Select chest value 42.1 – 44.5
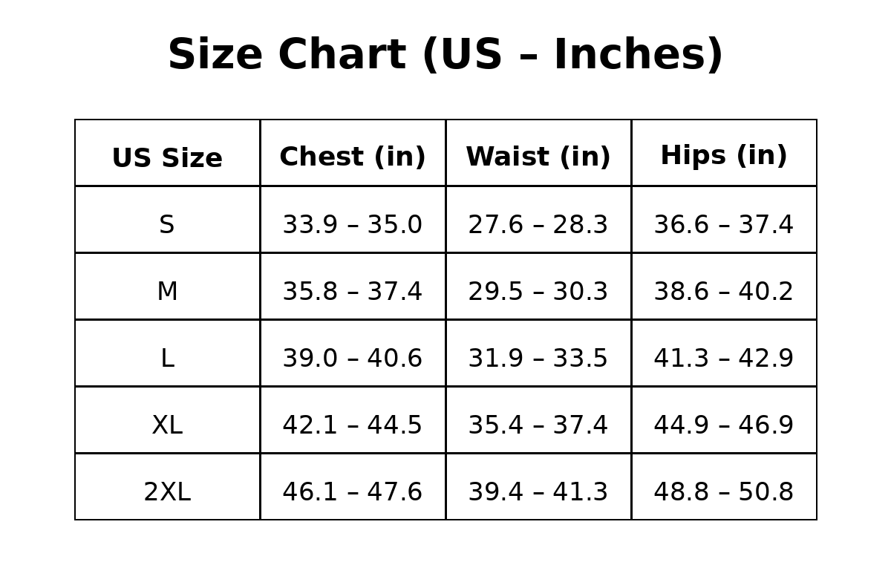Viewport: 891px width, 588px height. coord(353,425)
